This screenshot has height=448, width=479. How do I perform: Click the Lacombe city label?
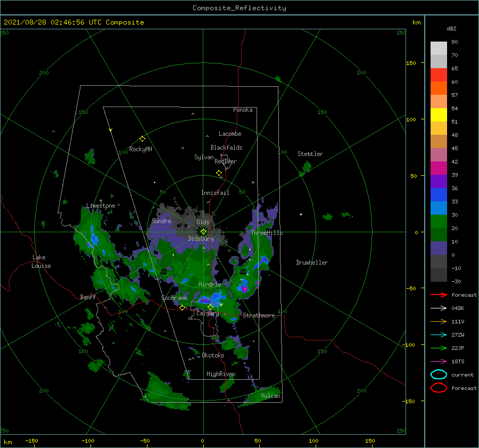(x=230, y=134)
